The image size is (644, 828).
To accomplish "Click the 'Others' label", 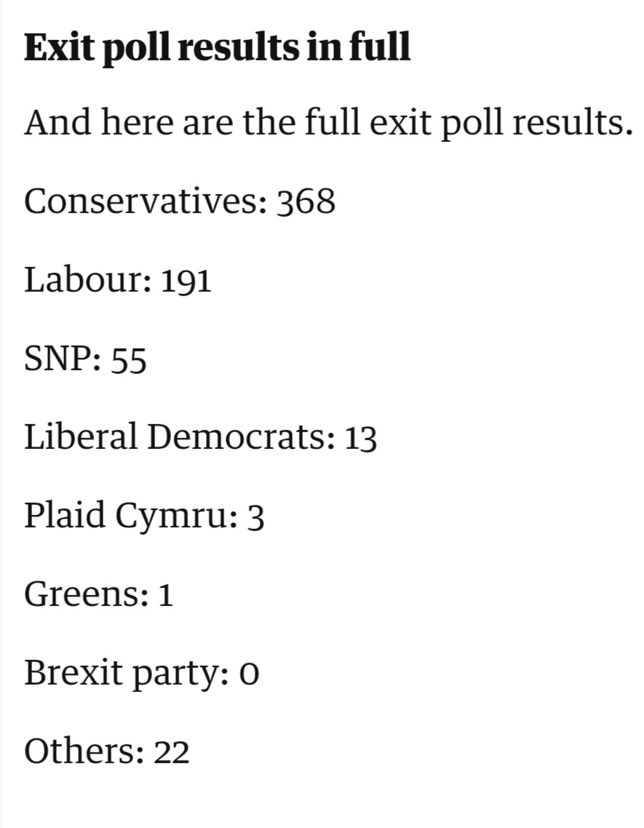I will click(80, 752).
